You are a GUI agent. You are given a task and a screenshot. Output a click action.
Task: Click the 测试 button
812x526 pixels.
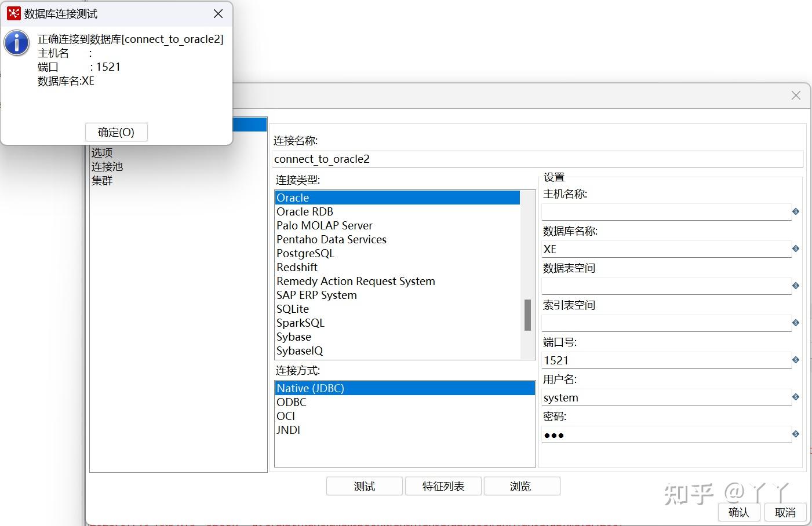point(365,486)
